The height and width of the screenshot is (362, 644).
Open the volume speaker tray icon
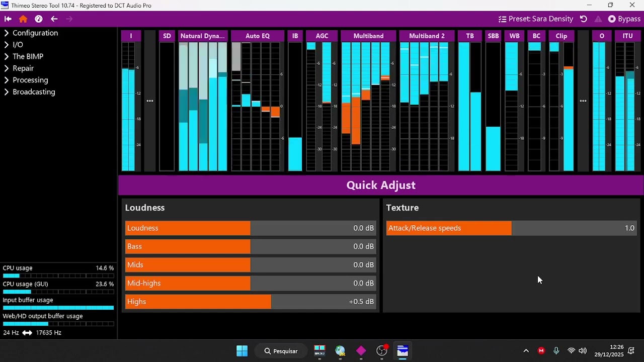(x=583, y=351)
